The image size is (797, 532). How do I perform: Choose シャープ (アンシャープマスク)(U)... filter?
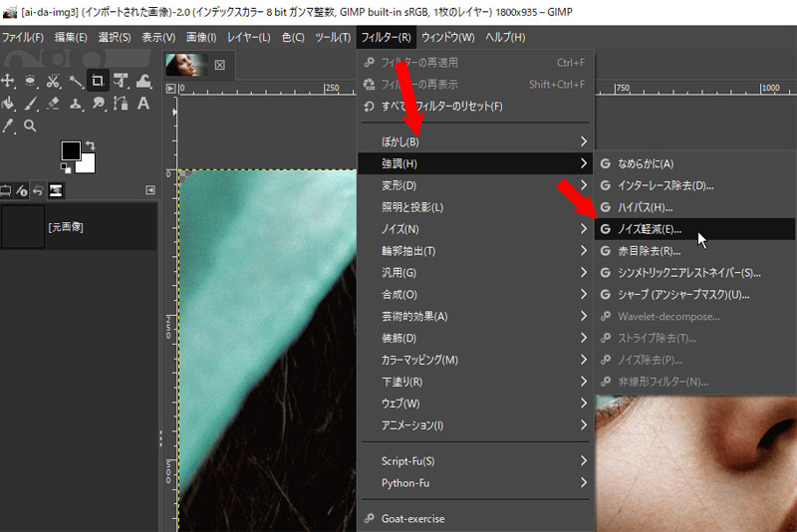pyautogui.click(x=682, y=295)
